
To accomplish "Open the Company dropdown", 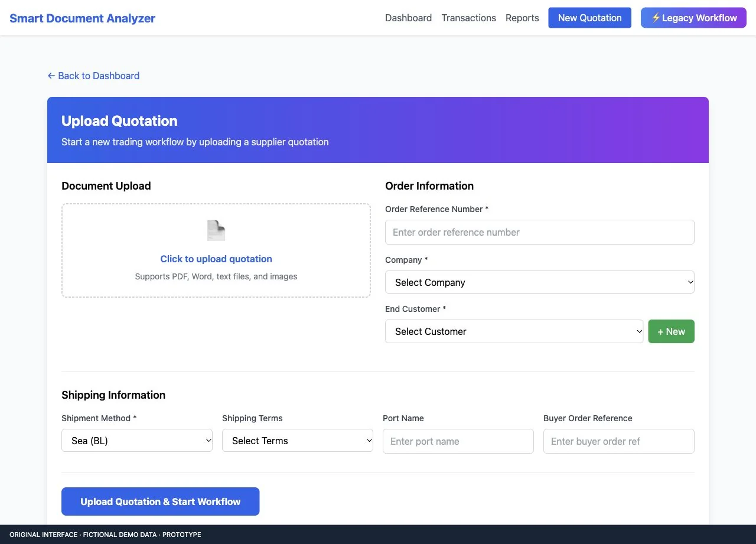I will click(540, 282).
